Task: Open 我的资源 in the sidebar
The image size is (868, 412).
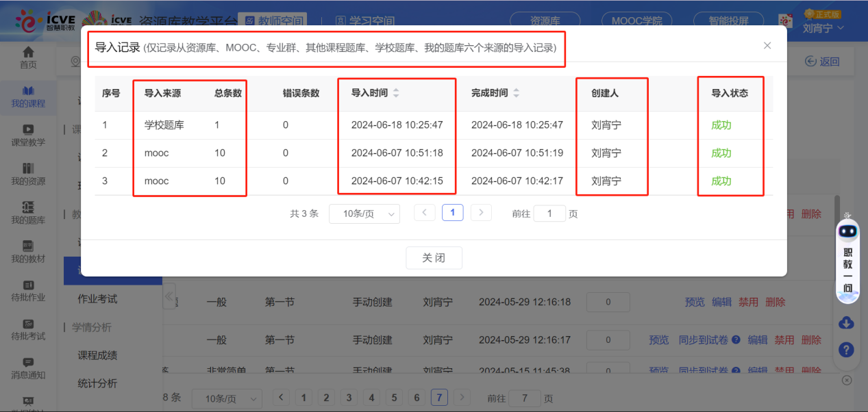Action: (x=27, y=174)
